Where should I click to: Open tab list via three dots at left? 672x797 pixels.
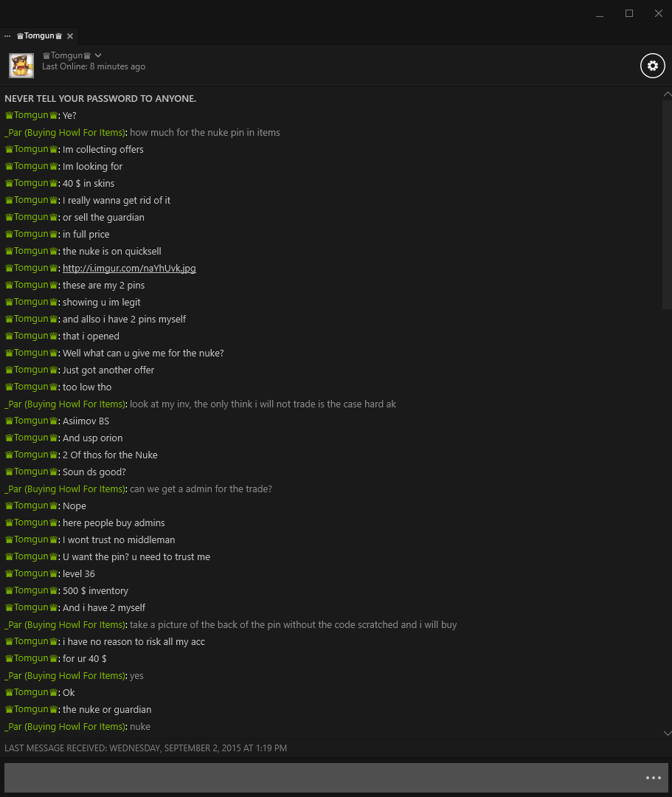[x=7, y=36]
